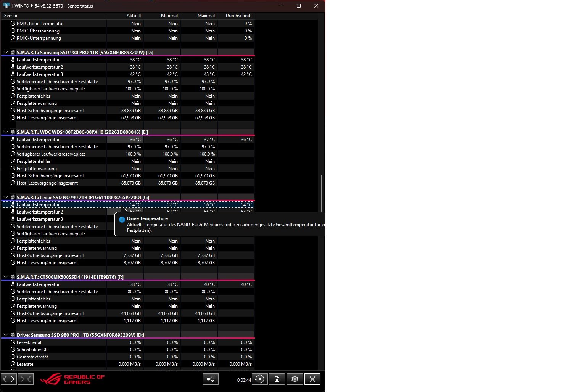Click the chip icon of S.M.A.R.T. Lexar SSD NQ790
586x392 pixels.
tap(13, 197)
